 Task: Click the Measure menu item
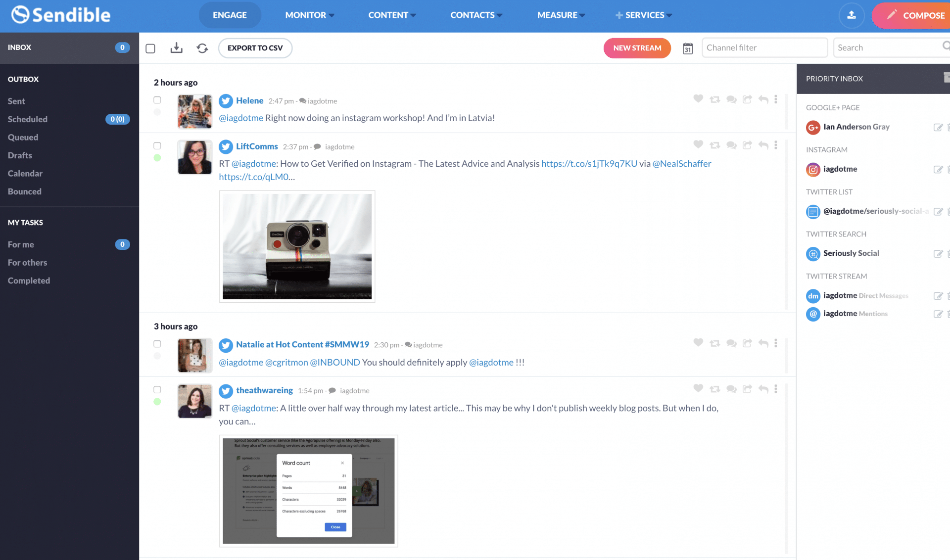[559, 15]
